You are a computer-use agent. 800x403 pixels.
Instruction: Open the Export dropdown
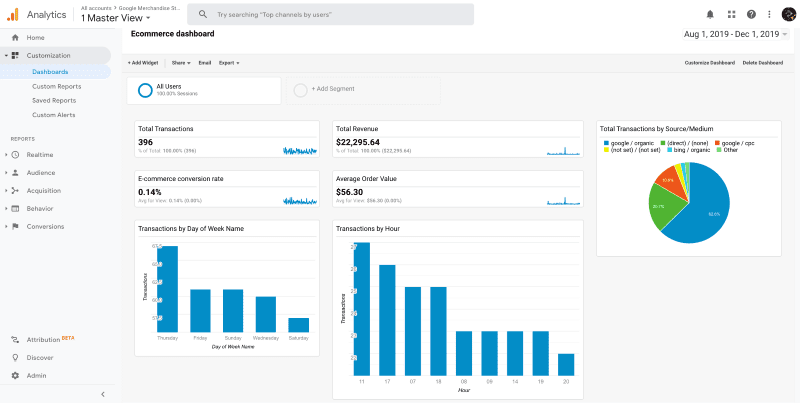(229, 63)
